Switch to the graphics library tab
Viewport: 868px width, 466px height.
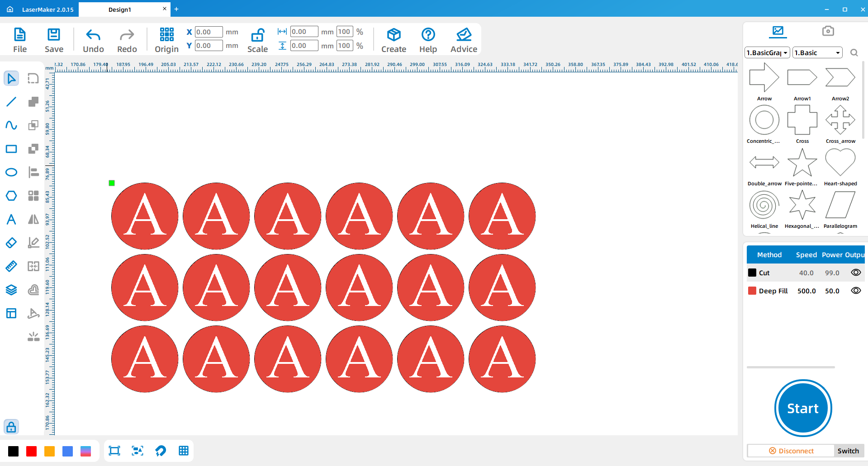778,31
